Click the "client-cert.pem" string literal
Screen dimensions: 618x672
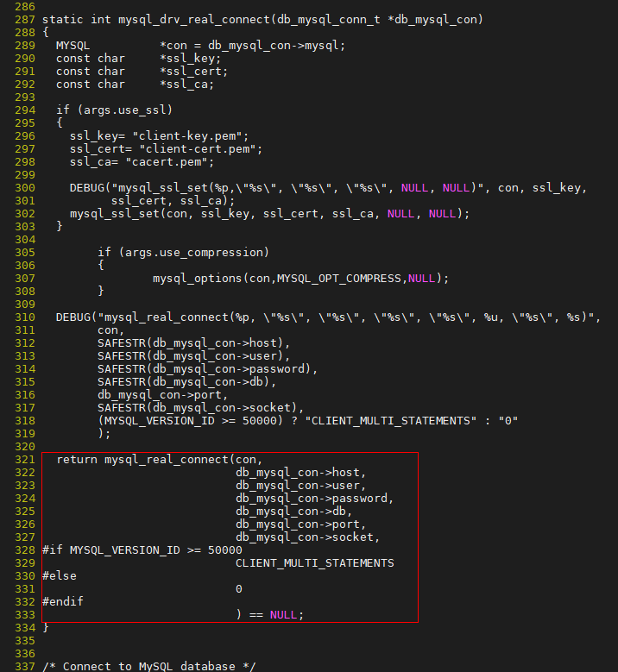[x=198, y=149]
